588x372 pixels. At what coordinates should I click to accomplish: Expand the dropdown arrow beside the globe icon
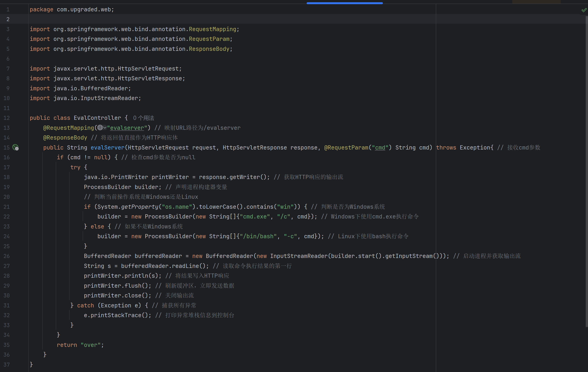coord(105,128)
